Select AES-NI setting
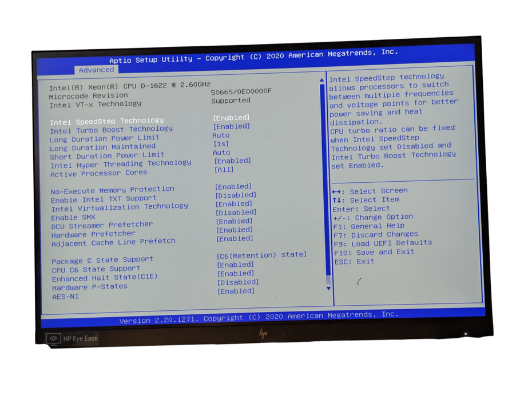 (x=65, y=297)
